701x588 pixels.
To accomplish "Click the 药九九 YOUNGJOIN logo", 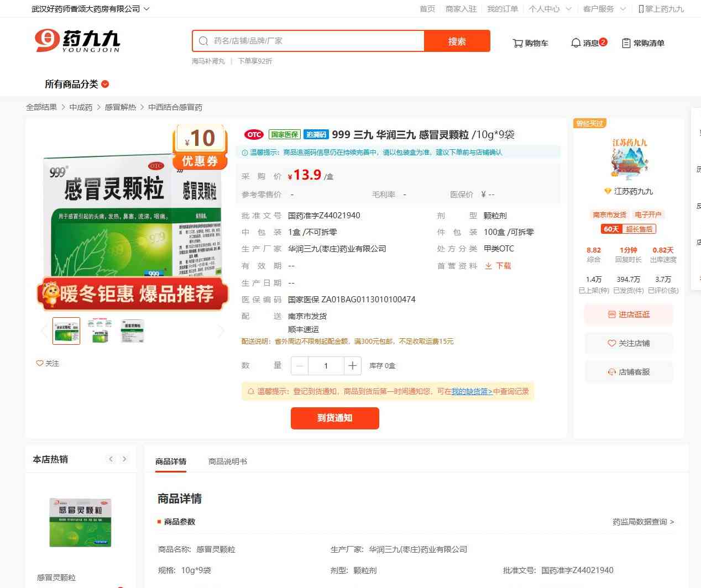I will tap(77, 41).
